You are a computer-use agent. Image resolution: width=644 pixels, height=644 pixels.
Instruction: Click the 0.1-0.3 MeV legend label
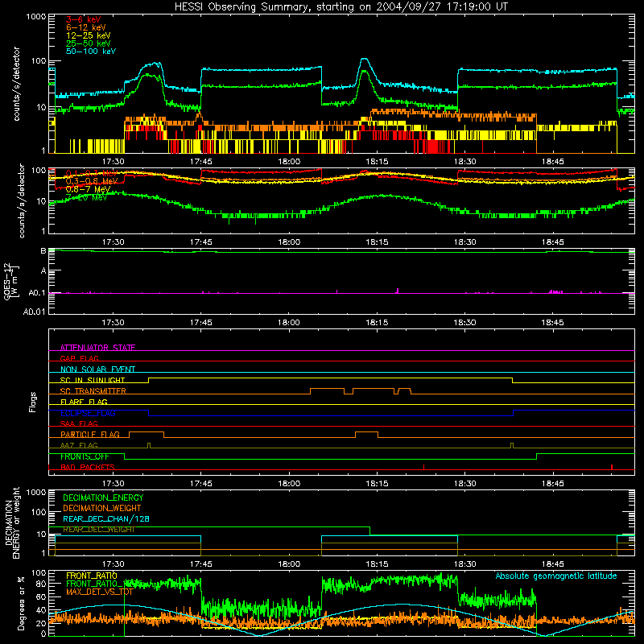click(92, 173)
